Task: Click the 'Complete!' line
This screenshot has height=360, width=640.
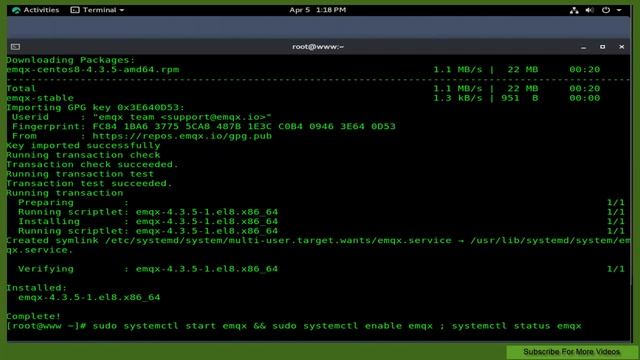Action: point(33,316)
